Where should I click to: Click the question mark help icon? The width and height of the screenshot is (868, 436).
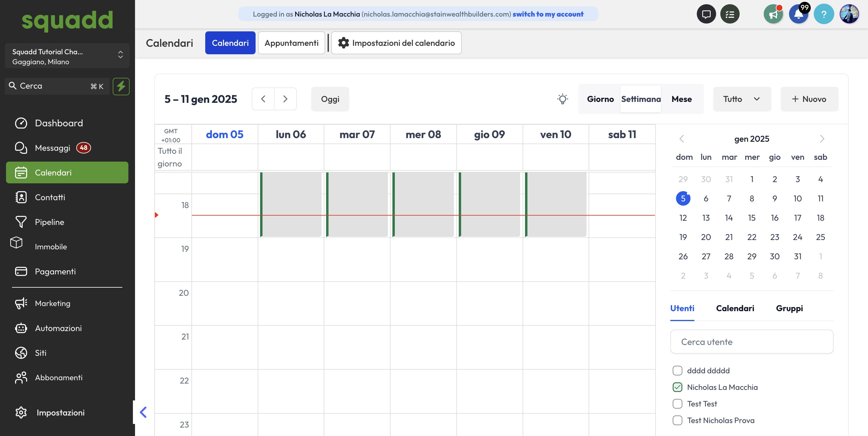click(823, 14)
